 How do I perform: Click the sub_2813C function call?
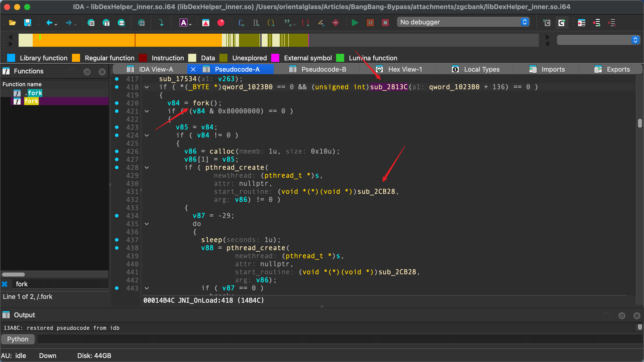pyautogui.click(x=389, y=87)
